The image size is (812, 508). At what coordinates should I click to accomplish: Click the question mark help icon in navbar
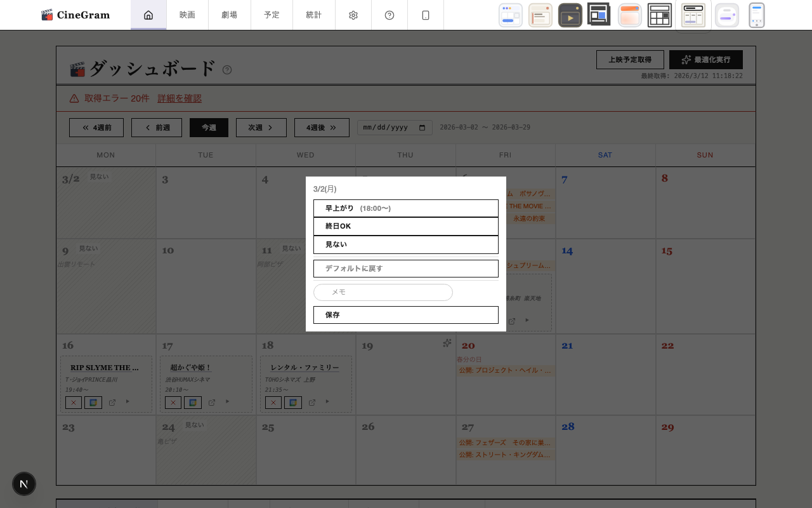point(390,15)
